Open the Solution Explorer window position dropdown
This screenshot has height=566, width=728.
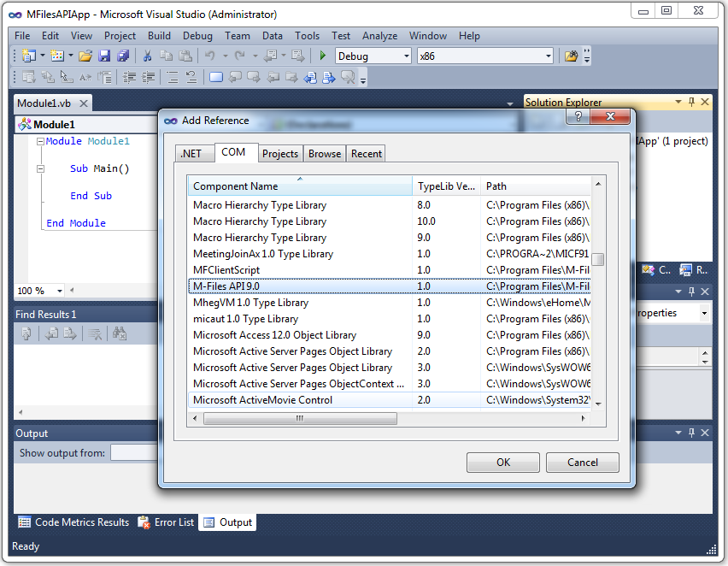tap(678, 102)
